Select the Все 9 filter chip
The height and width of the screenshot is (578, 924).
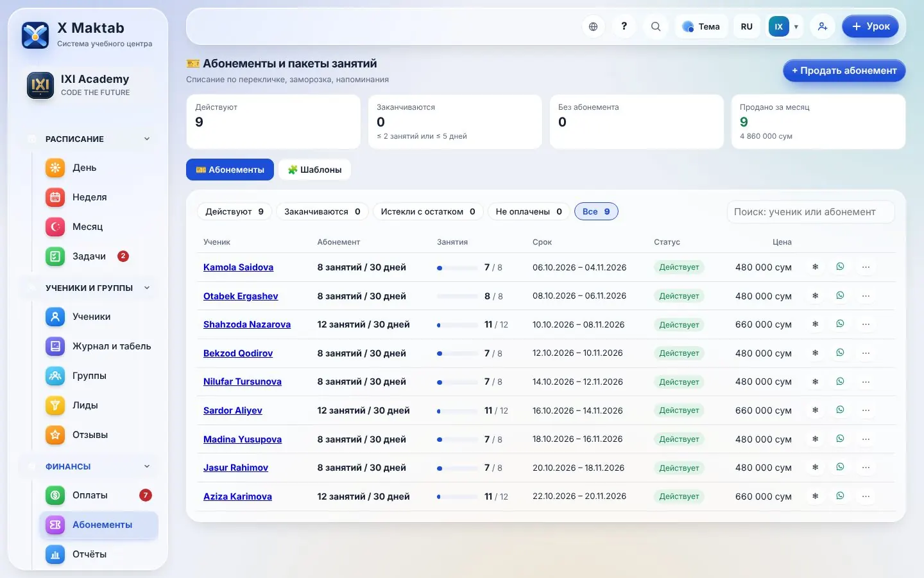[596, 211]
